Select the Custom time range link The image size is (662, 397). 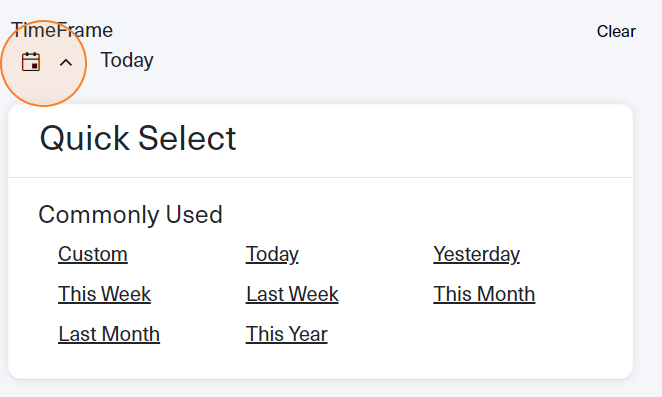[x=93, y=254]
